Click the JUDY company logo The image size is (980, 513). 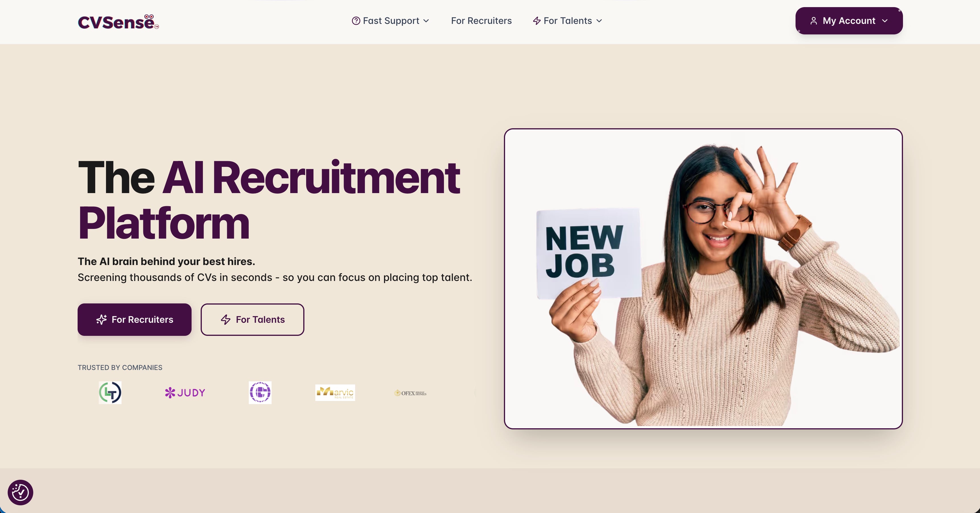(x=185, y=392)
